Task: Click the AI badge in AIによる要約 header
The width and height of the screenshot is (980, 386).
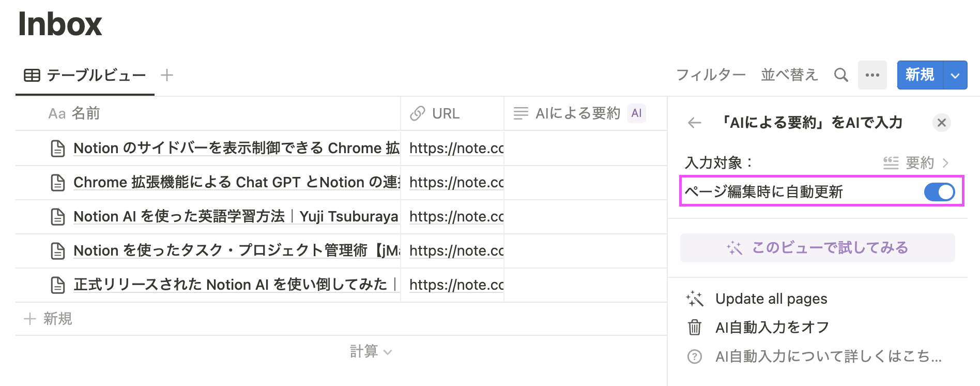Action: 637,113
